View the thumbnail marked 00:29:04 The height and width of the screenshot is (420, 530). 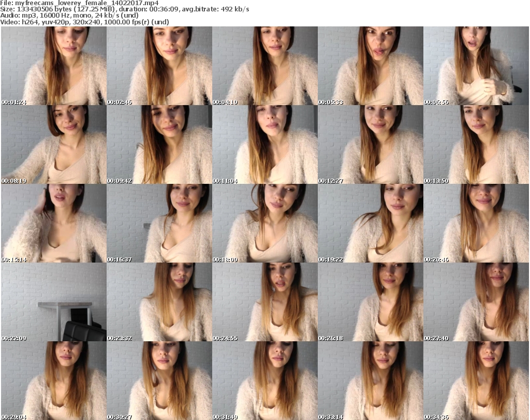[x=54, y=381]
